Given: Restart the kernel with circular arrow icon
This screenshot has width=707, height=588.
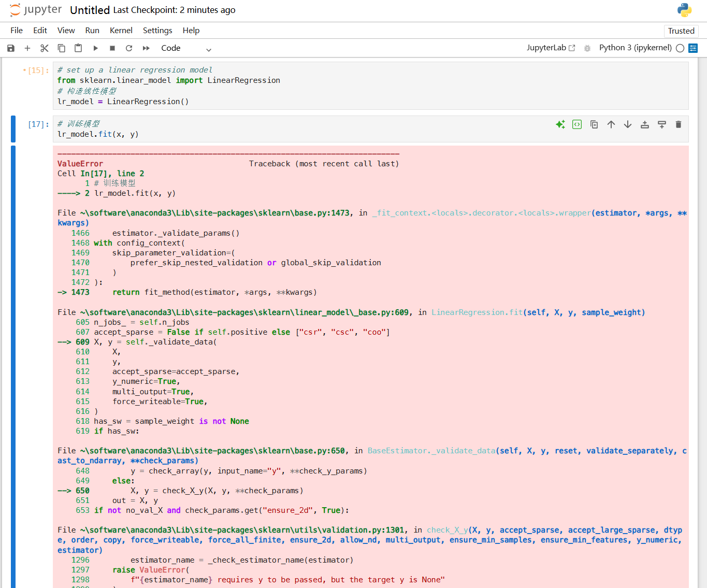Looking at the screenshot, I should click(x=129, y=48).
